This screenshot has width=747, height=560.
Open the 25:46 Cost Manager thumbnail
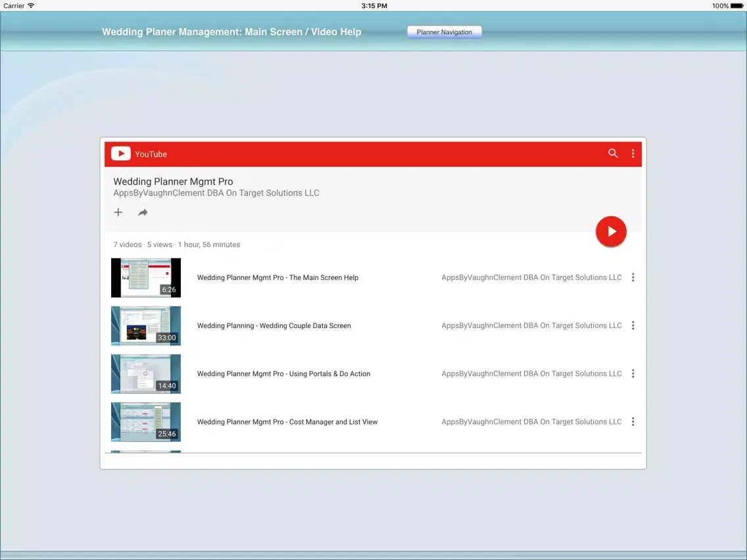point(146,422)
